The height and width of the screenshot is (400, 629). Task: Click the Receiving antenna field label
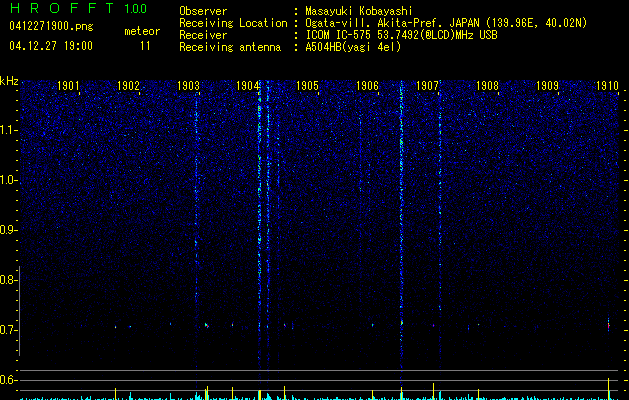230,47
